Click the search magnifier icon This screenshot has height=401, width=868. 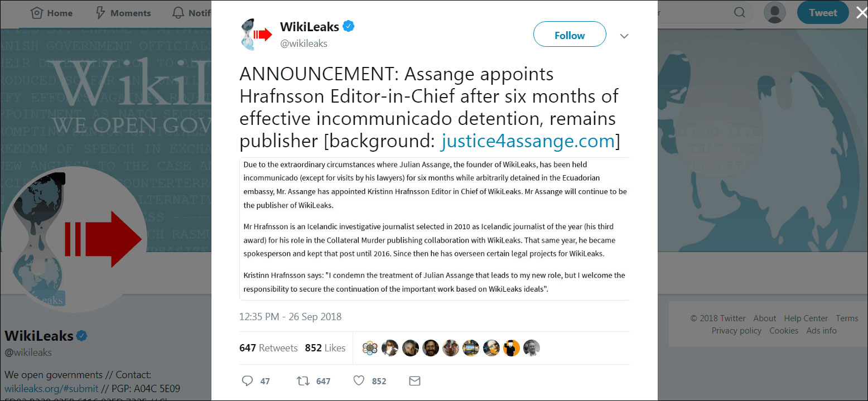739,13
